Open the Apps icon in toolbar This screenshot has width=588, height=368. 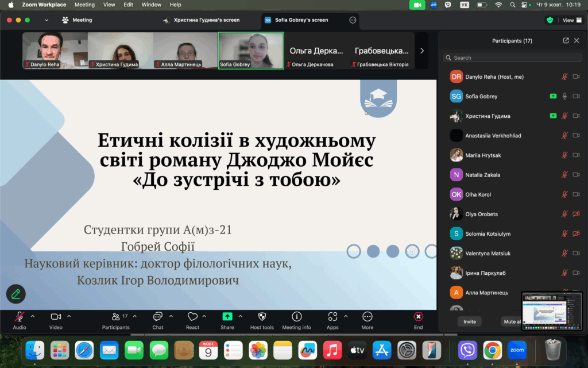point(332,317)
